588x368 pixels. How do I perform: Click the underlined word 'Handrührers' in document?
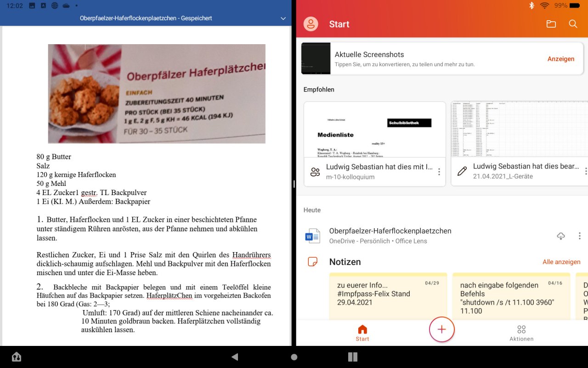251,255
